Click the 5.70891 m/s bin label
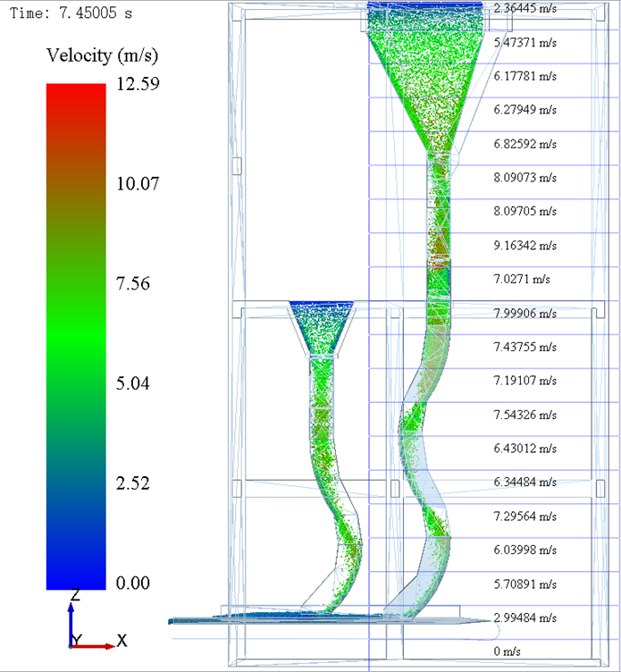The image size is (621, 672). 525,584
